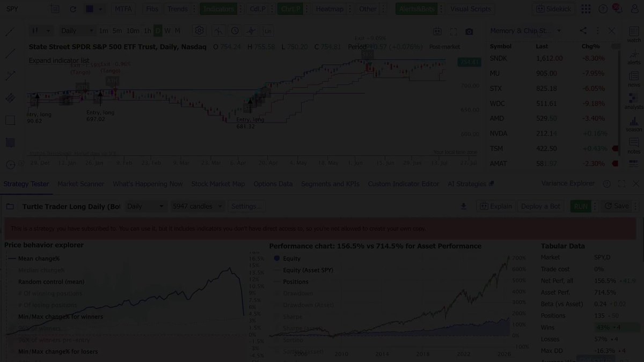Click the refresh icon beside SPY

click(x=73, y=9)
